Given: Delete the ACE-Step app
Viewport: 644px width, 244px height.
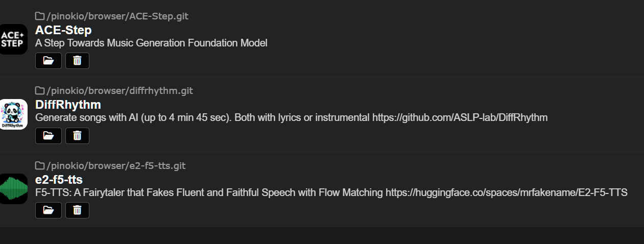Looking at the screenshot, I should [x=77, y=61].
